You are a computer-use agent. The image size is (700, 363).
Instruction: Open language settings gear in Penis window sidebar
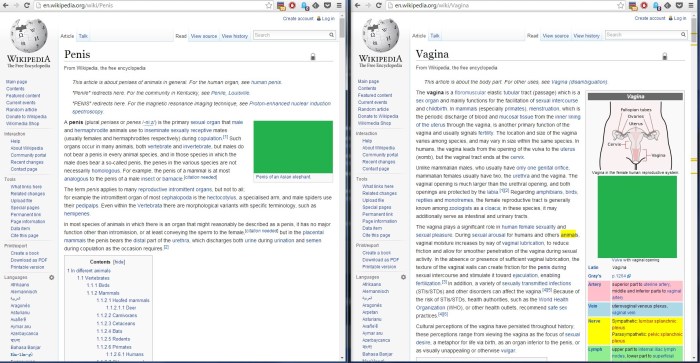pyautogui.click(x=51, y=277)
